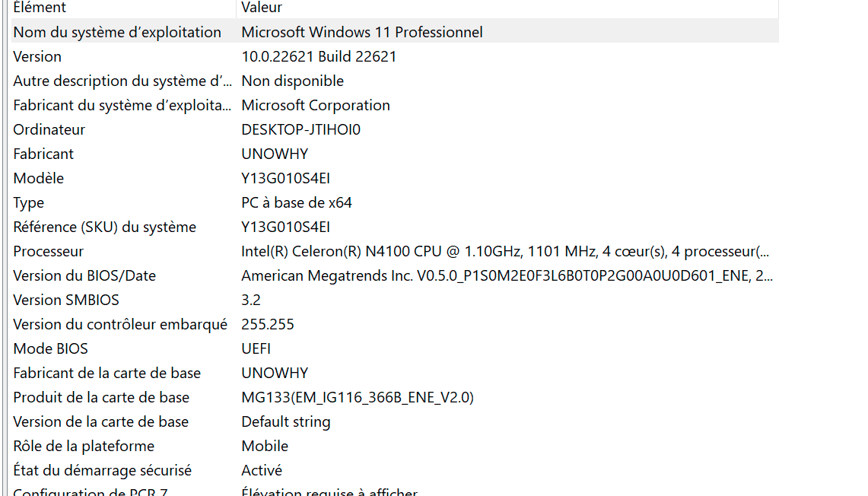Click the 'Élément' column header

pos(40,8)
